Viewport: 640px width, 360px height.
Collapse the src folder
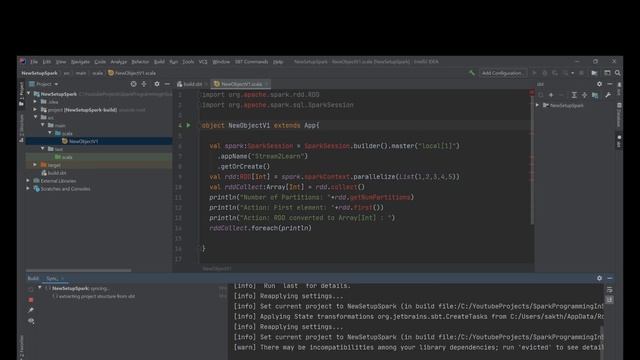(x=36, y=118)
